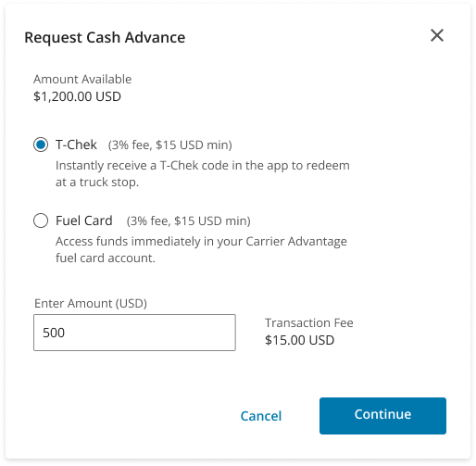Choose the Fuel Card radio option

(x=41, y=220)
